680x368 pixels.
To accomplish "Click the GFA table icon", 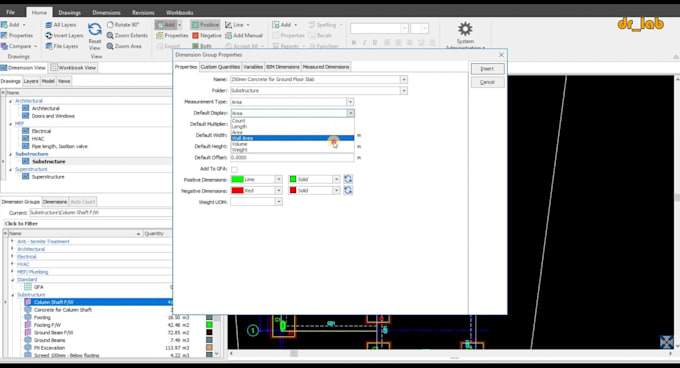I will click(x=28, y=287).
